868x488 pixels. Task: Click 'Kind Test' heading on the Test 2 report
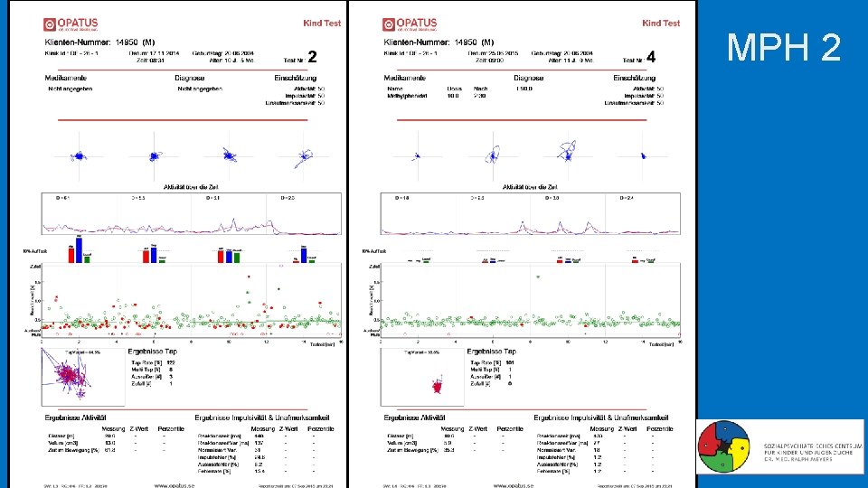[322, 23]
